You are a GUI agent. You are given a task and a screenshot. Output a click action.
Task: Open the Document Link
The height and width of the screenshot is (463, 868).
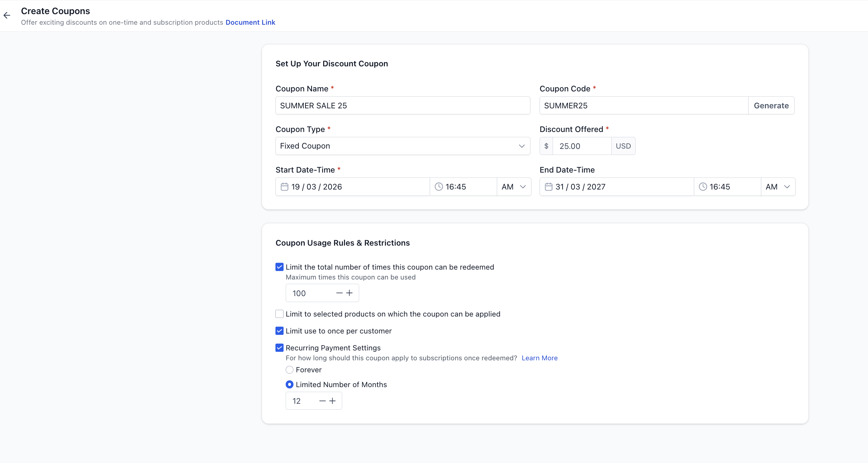(250, 22)
